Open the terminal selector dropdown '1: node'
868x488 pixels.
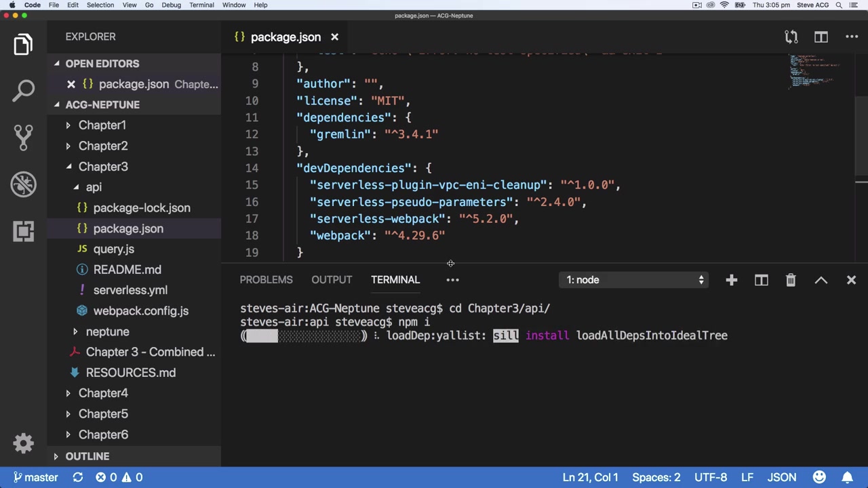[x=635, y=280]
